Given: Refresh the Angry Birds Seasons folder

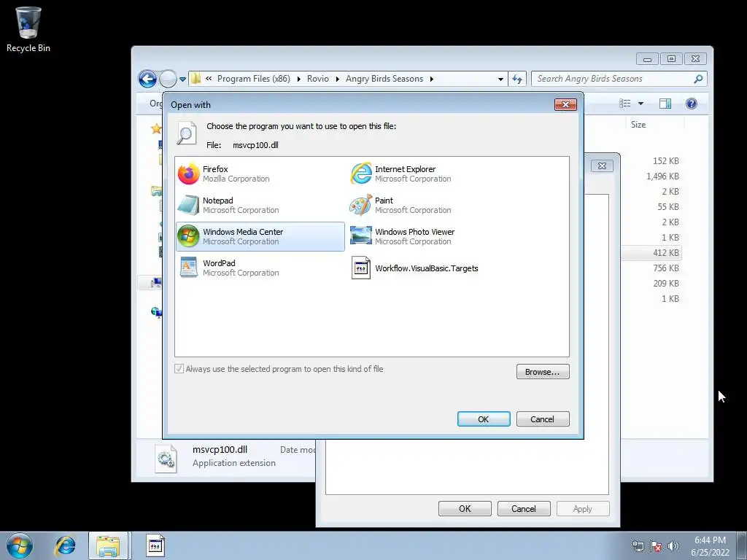Looking at the screenshot, I should coord(517,79).
